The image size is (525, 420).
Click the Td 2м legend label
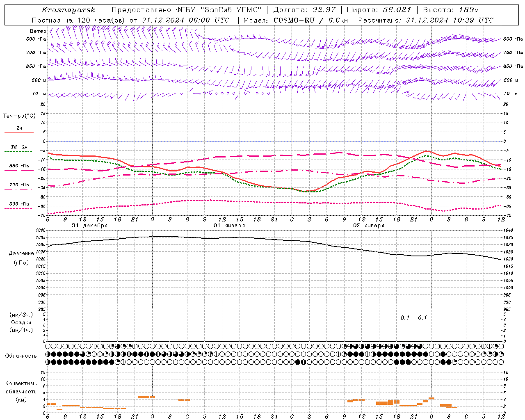click(x=19, y=146)
